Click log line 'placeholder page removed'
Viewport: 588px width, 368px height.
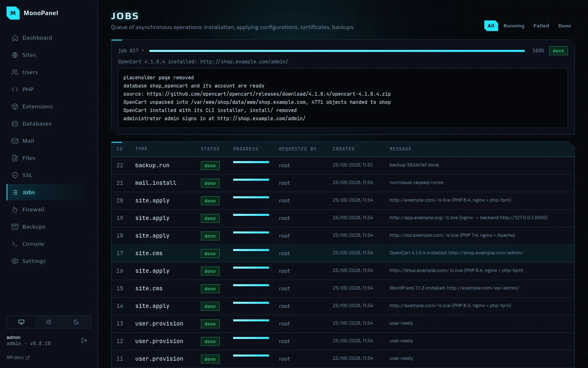click(158, 78)
